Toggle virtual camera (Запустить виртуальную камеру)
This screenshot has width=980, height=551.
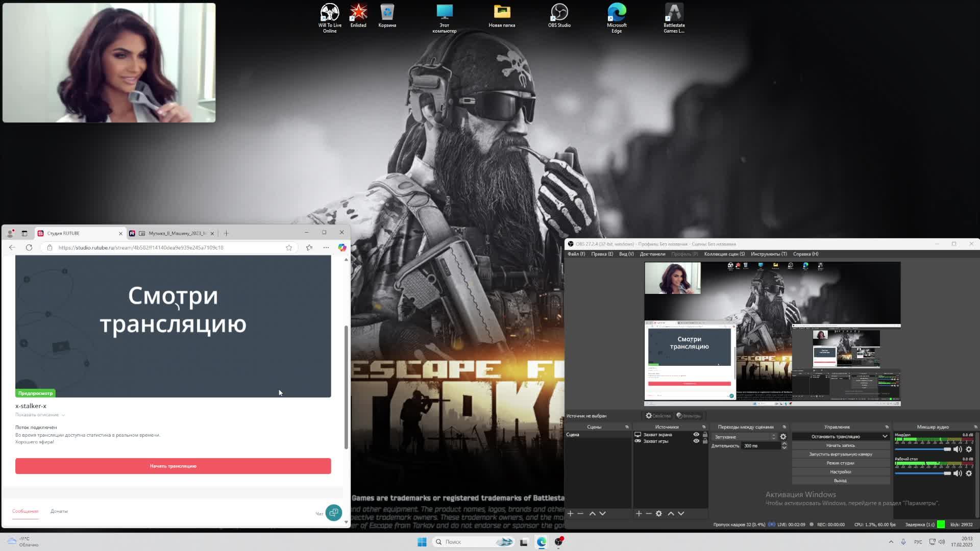pyautogui.click(x=840, y=455)
